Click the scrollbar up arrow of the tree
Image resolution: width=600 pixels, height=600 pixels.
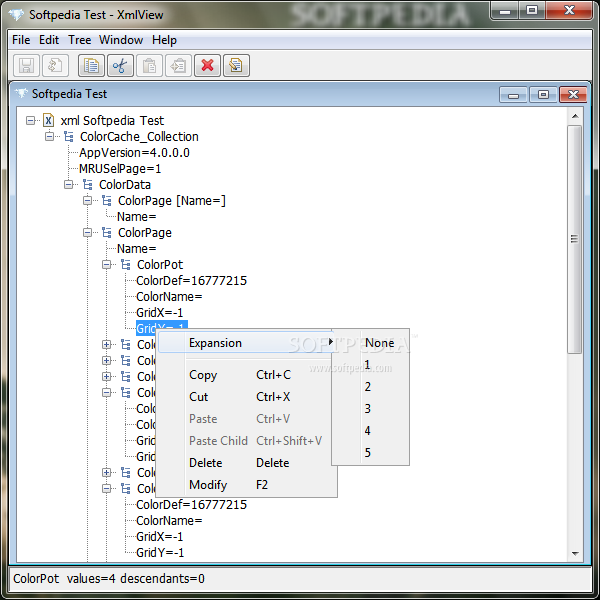pyautogui.click(x=575, y=116)
